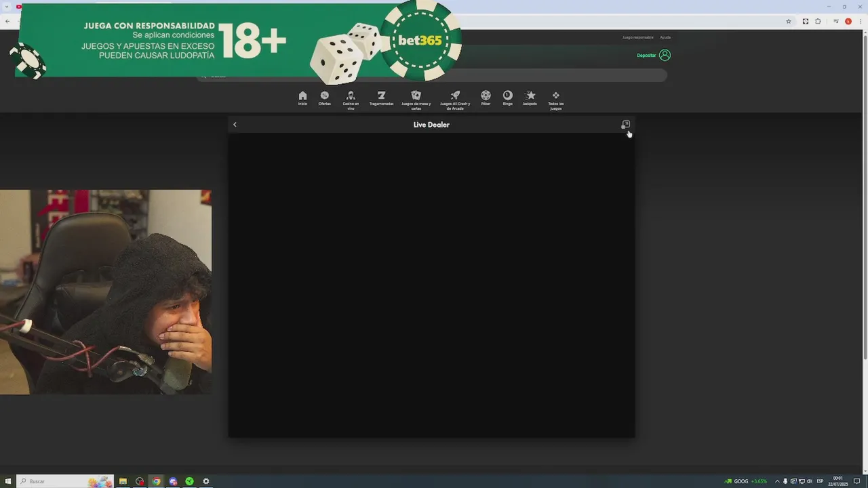Open File Explorer from taskbar
The image size is (868, 488).
[x=123, y=481]
